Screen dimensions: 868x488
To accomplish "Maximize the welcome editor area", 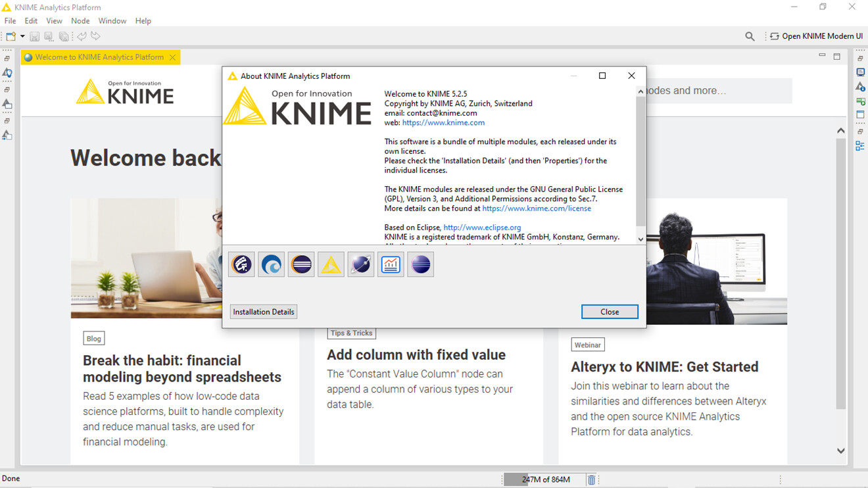I will click(836, 57).
